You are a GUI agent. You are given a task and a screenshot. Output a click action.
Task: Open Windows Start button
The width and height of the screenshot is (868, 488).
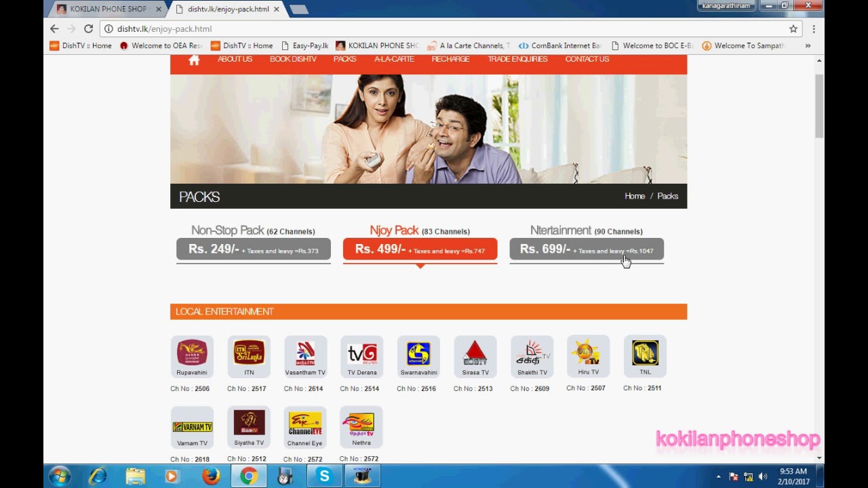(59, 476)
